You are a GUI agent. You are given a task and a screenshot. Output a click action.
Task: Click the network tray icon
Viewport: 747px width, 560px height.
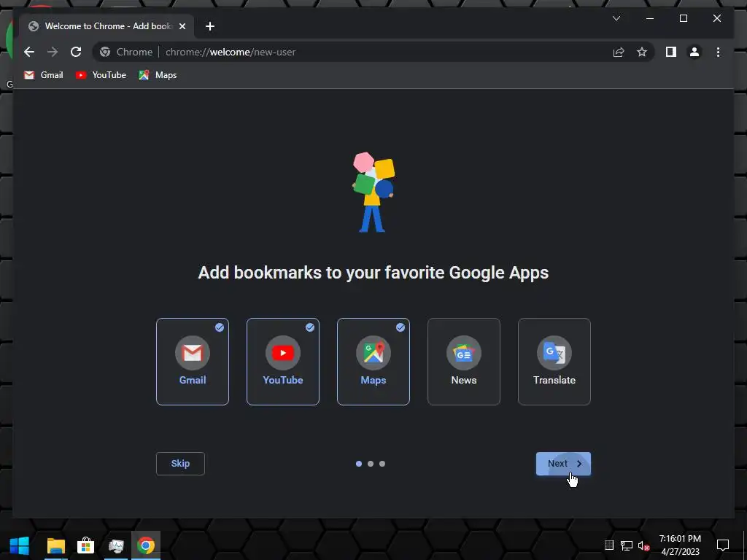tap(627, 545)
